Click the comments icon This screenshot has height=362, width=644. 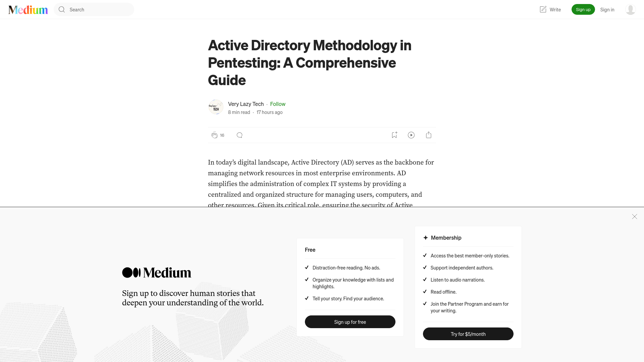point(239,135)
